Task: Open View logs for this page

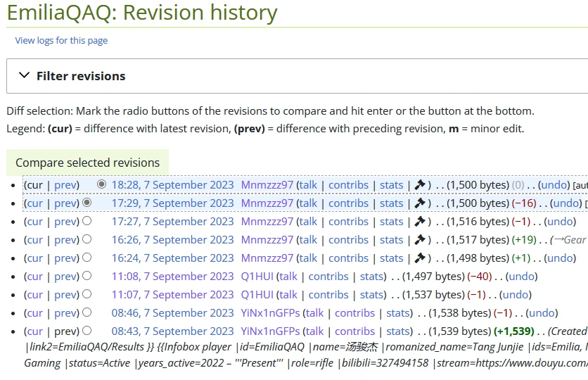Action: click(61, 40)
